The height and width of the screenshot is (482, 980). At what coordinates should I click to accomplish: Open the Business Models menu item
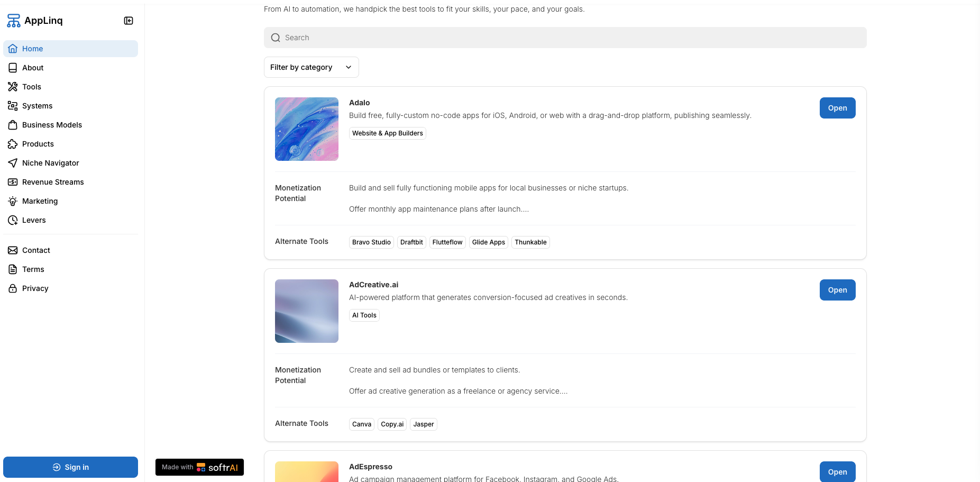[70, 125]
